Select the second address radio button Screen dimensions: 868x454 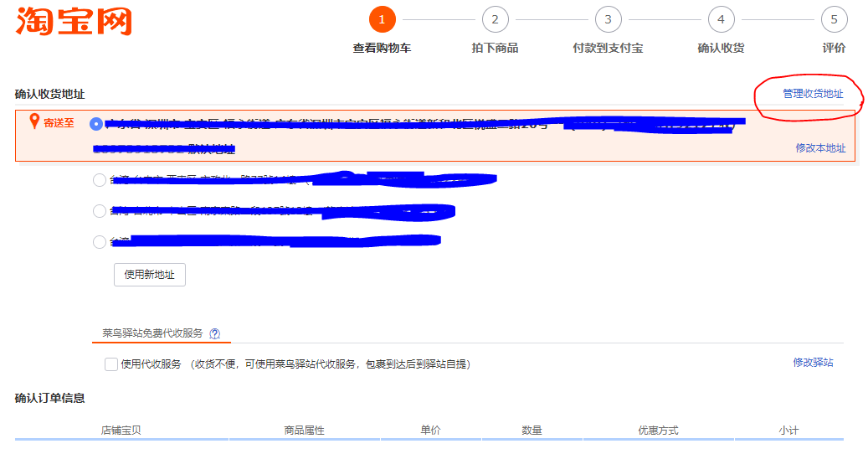[99, 180]
